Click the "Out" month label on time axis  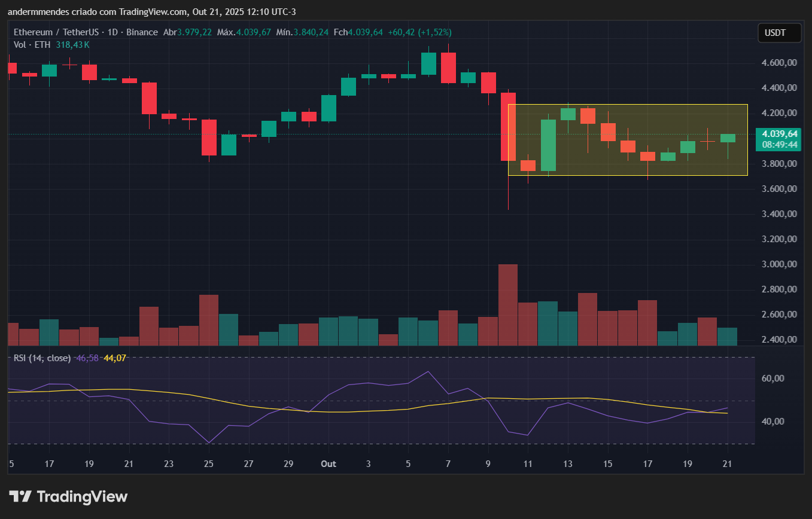pos(328,464)
